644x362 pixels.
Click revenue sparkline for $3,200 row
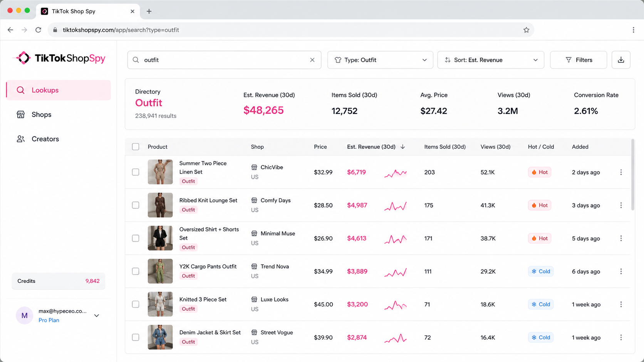[396, 305]
